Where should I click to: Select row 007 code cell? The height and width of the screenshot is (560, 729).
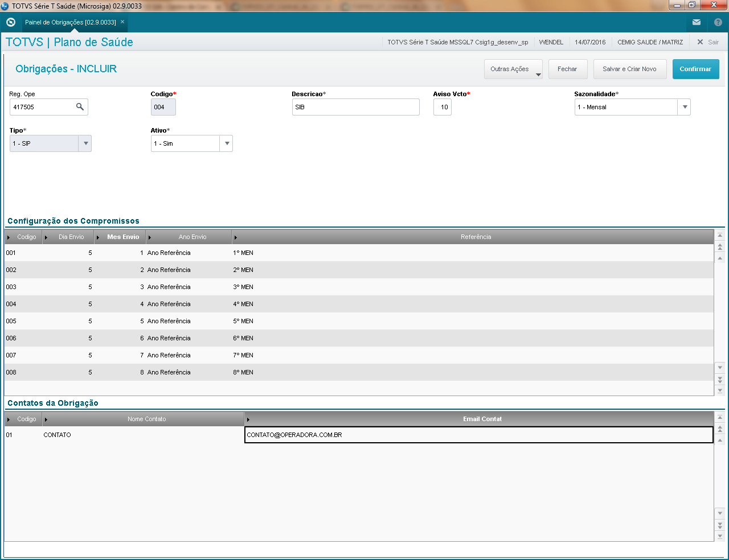pos(23,355)
